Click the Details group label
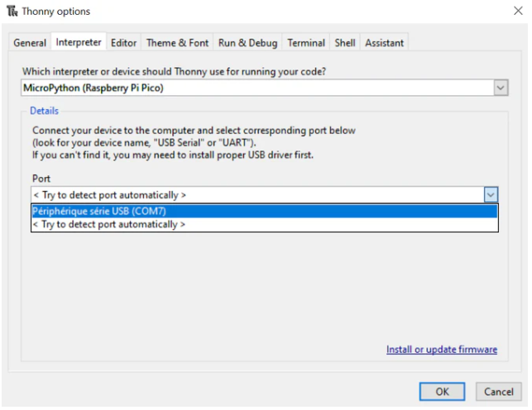 click(44, 111)
